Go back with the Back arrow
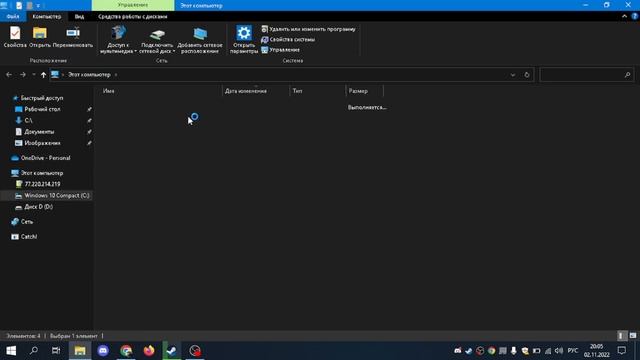 [x=9, y=75]
